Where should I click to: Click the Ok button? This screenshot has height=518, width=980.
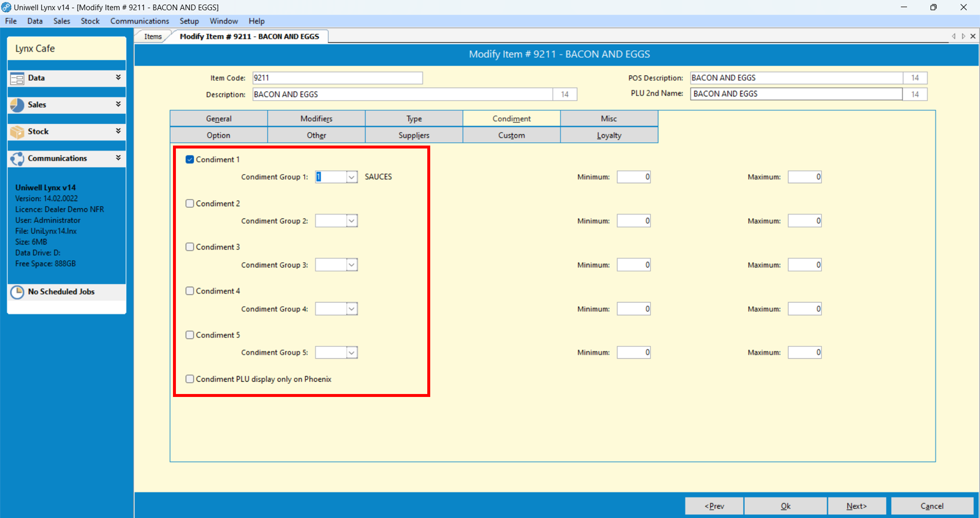[785, 506]
